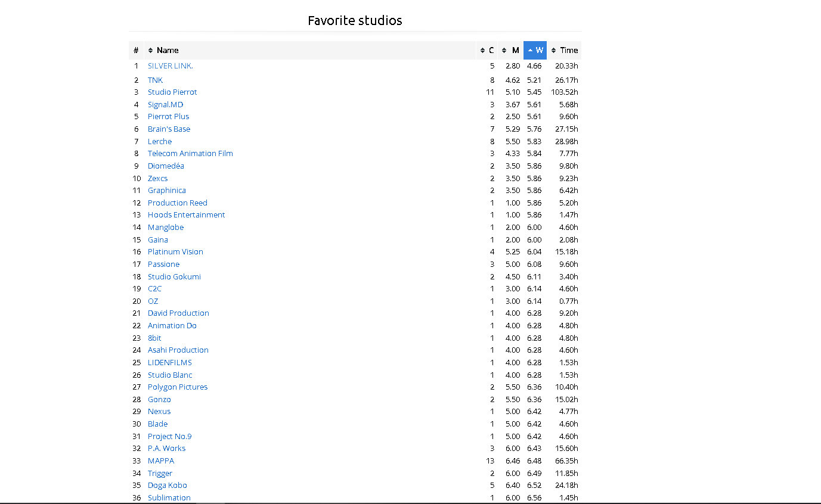
Task: Open the SILVER LINK. studio link
Action: tap(170, 66)
